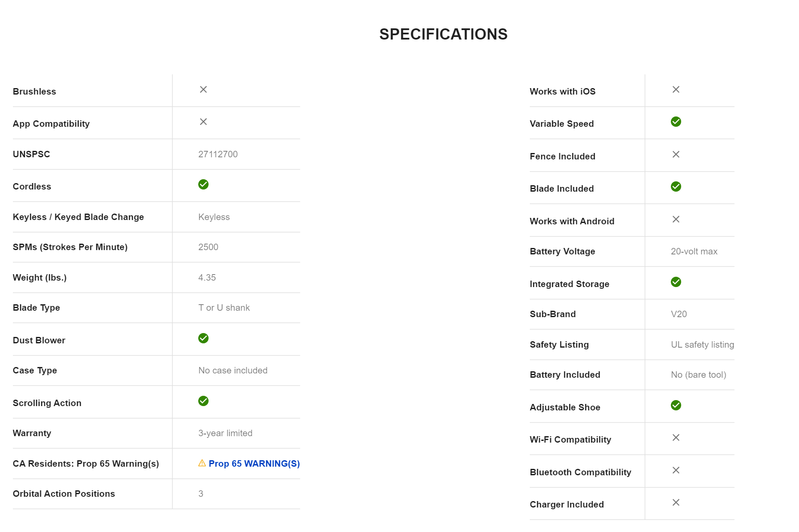Viewport: 799px width, 532px height.
Task: Click the SPECIFICATIONS heading
Action: point(443,34)
